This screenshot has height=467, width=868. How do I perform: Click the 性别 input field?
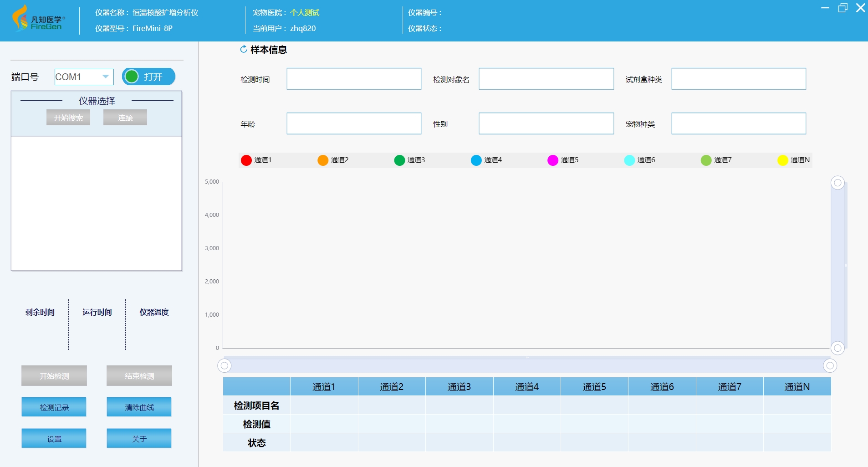coord(546,123)
